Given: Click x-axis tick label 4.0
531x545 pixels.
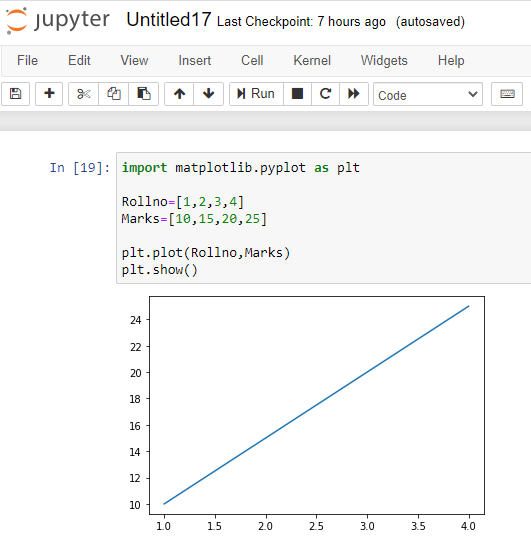Looking at the screenshot, I should coord(468,526).
